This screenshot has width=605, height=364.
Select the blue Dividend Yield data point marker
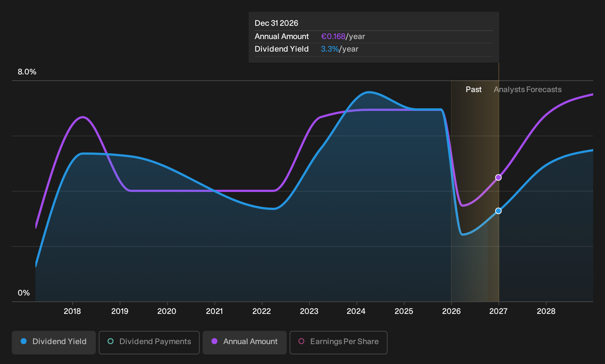[x=498, y=211]
